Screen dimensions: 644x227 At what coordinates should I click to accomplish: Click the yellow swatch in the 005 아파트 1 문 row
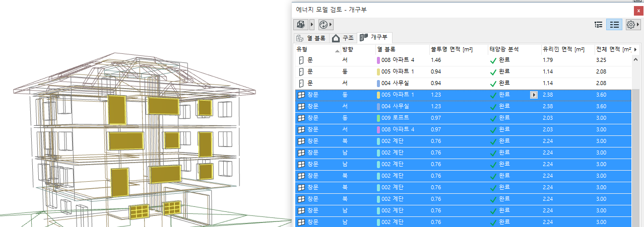378,71
